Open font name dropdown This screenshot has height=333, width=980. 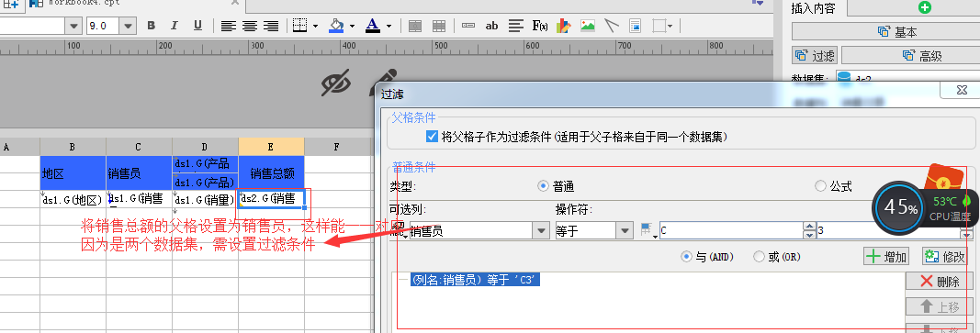[74, 26]
